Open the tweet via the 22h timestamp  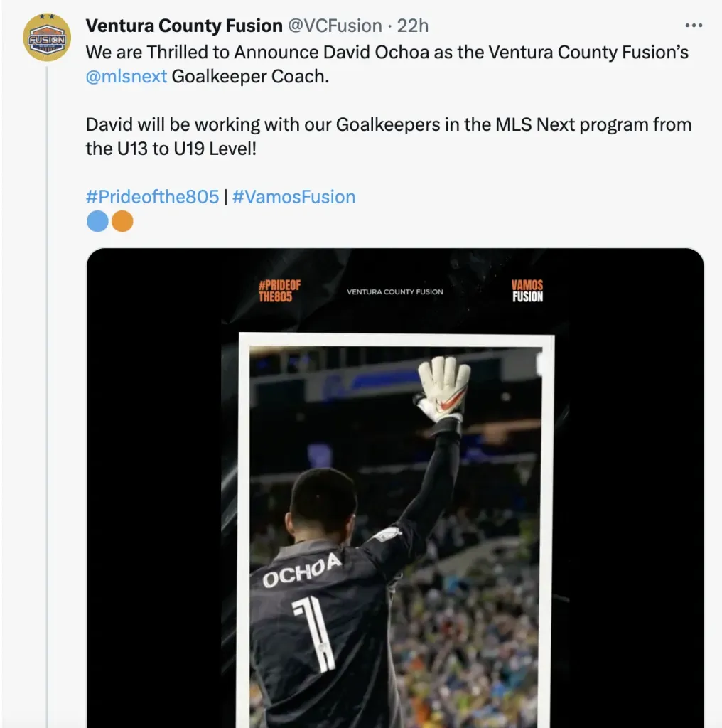[x=413, y=26]
